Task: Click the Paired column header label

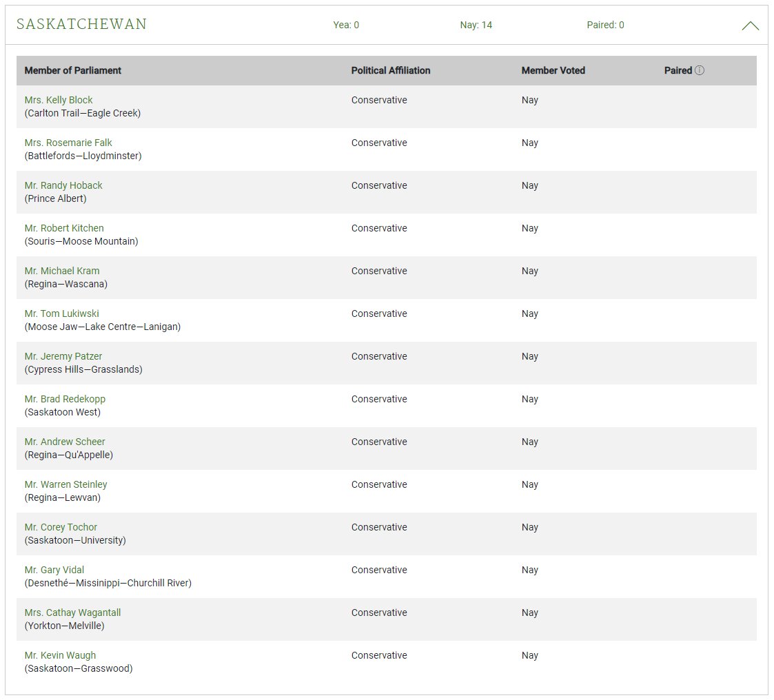Action: (x=678, y=70)
